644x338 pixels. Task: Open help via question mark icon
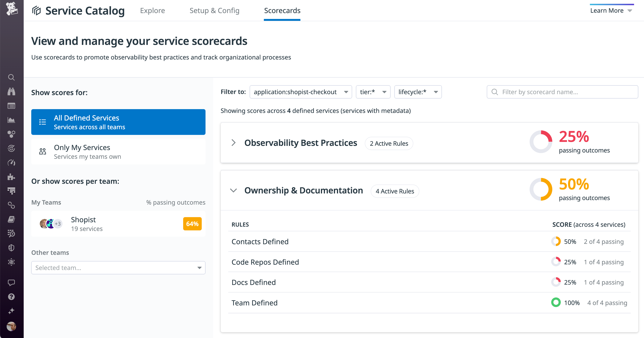(x=12, y=297)
